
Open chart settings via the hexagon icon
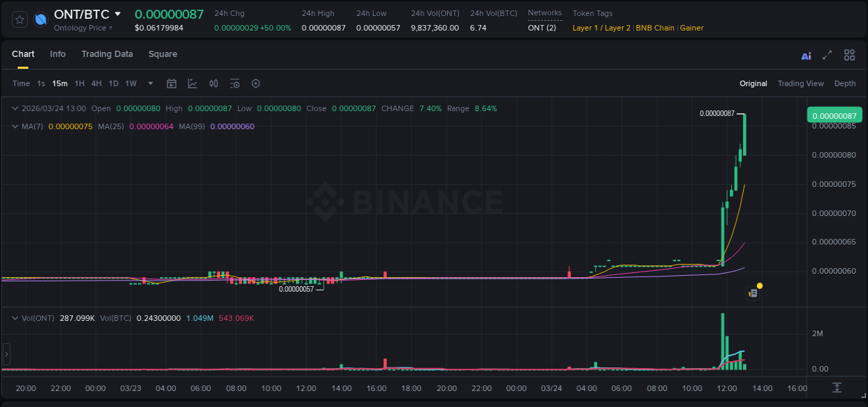[x=255, y=83]
